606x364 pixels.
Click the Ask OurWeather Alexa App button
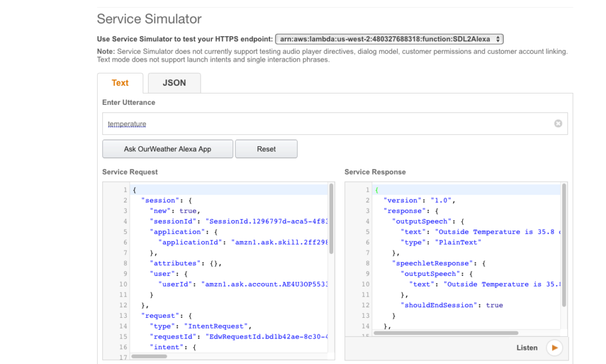point(167,149)
